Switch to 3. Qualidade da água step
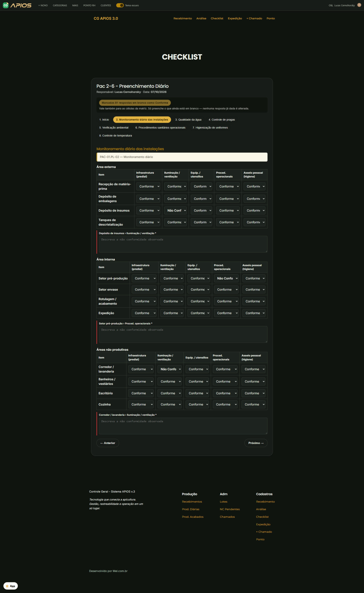This screenshot has width=364, height=593. (x=188, y=120)
